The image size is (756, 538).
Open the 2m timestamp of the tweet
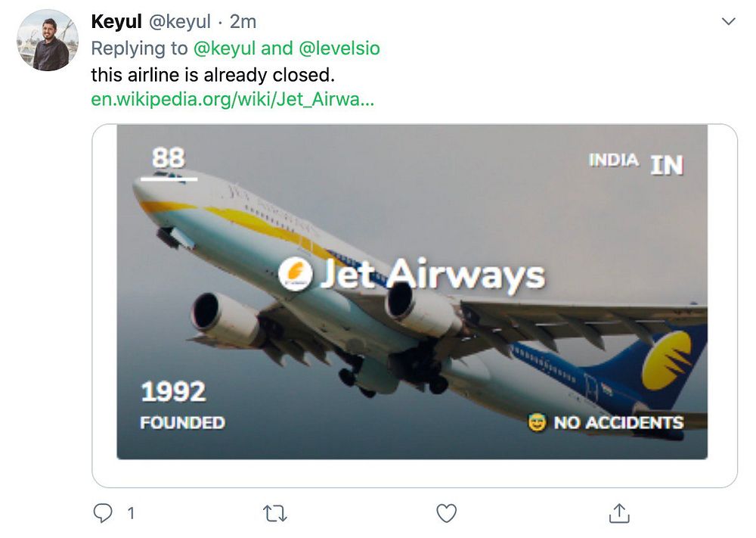(244, 23)
